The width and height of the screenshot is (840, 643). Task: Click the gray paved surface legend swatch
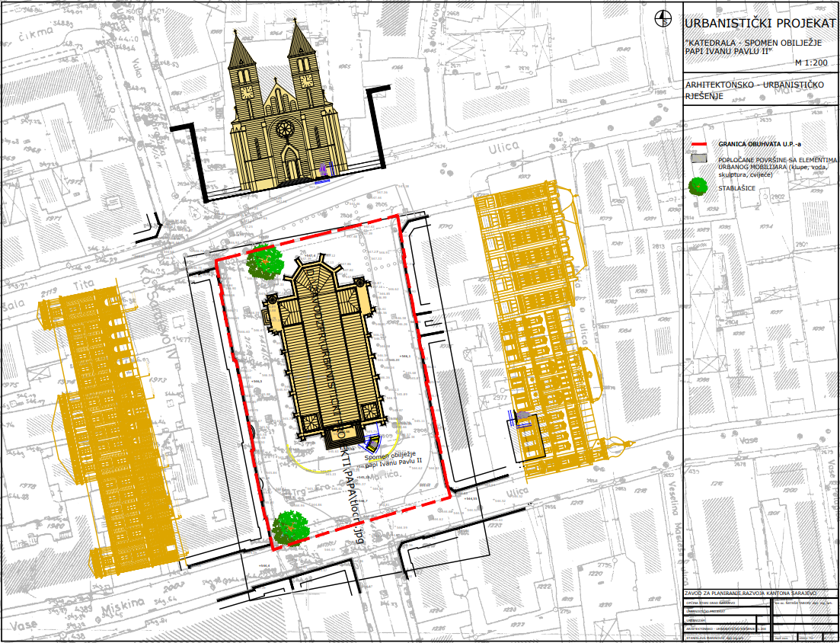click(x=698, y=160)
